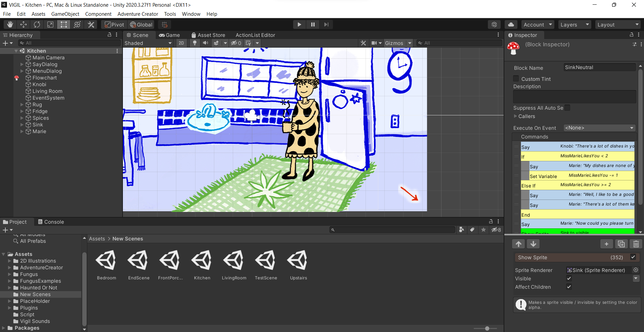Open cloud services icon

pyautogui.click(x=511, y=24)
